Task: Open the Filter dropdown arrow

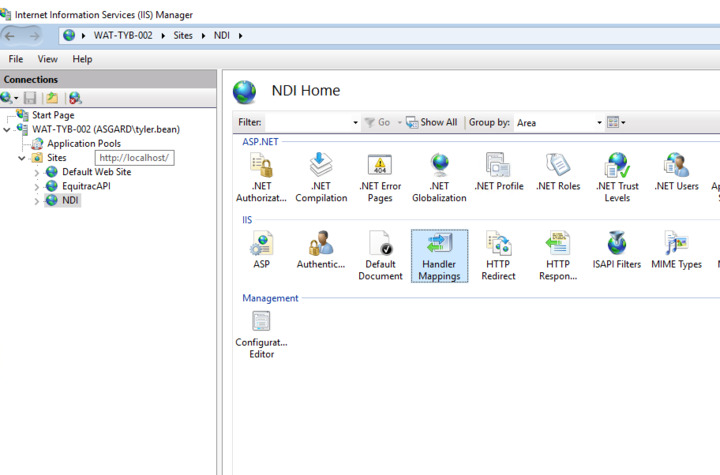Action: coord(355,123)
